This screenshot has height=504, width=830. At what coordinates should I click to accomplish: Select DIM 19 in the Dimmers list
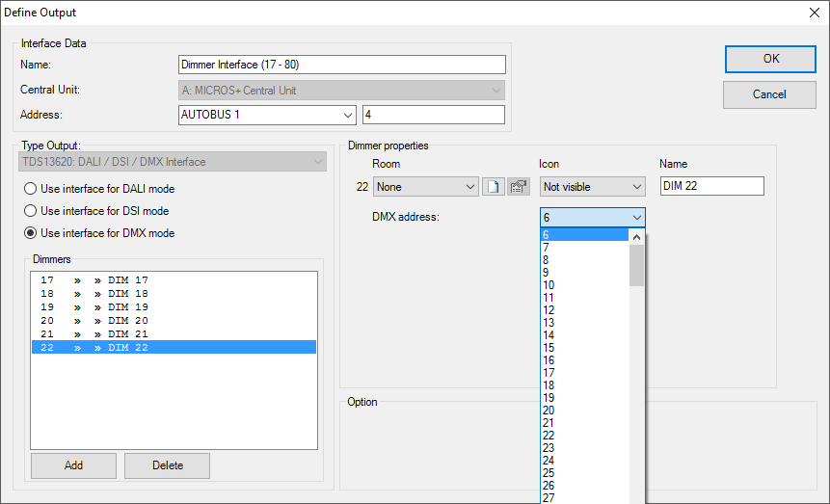point(128,306)
